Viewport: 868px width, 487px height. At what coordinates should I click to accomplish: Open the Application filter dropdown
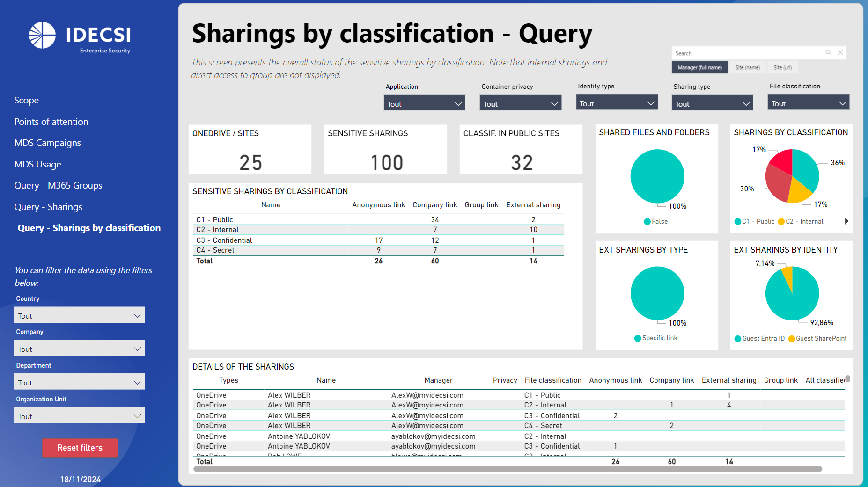pyautogui.click(x=424, y=103)
